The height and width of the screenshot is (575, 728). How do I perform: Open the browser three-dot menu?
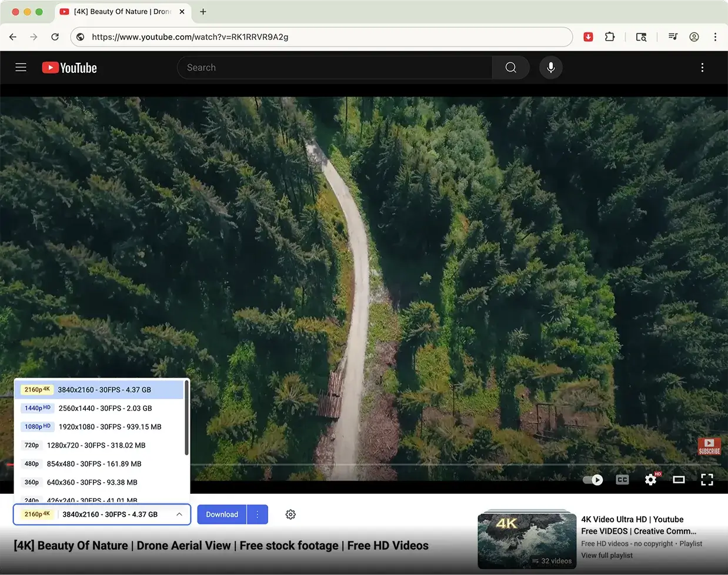point(715,36)
